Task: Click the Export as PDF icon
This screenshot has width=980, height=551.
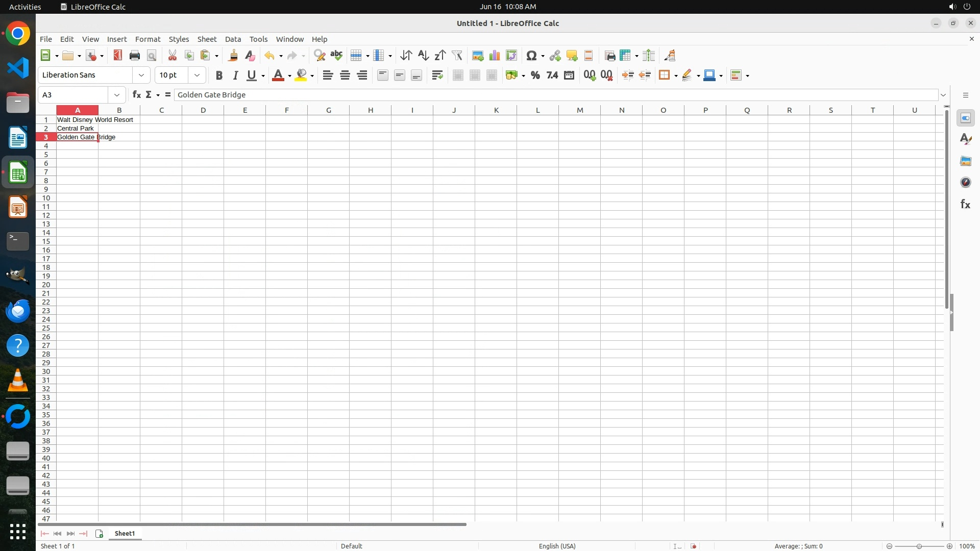Action: pos(118,56)
